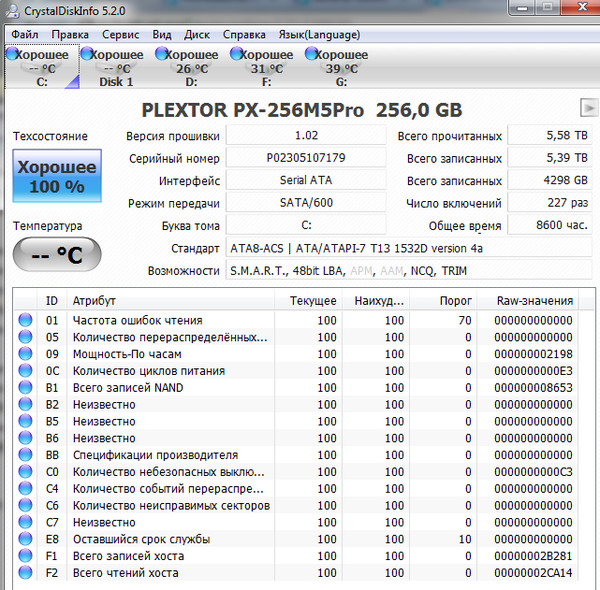Click status circle for attribute B2
This screenshot has width=600, height=590.
[x=25, y=404]
